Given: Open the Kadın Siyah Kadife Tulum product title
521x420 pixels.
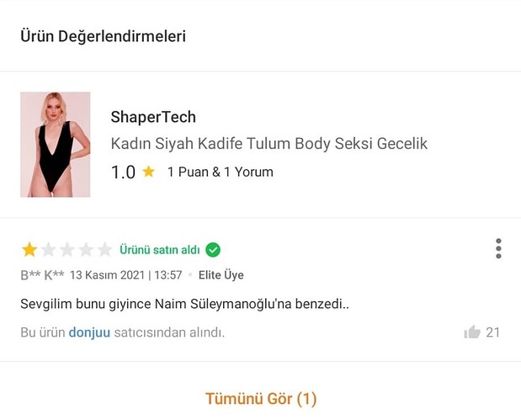Looking at the screenshot, I should tap(269, 144).
